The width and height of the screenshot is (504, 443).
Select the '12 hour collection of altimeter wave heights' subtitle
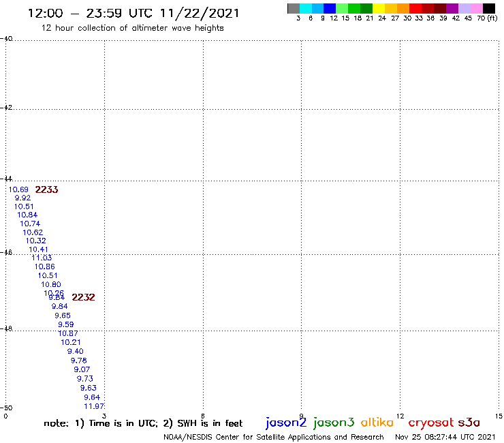pyautogui.click(x=132, y=29)
